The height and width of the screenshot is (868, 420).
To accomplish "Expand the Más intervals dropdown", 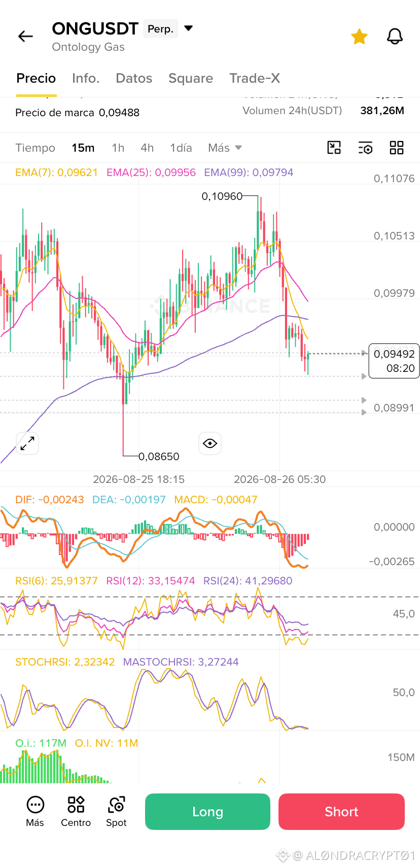I will pos(225,148).
